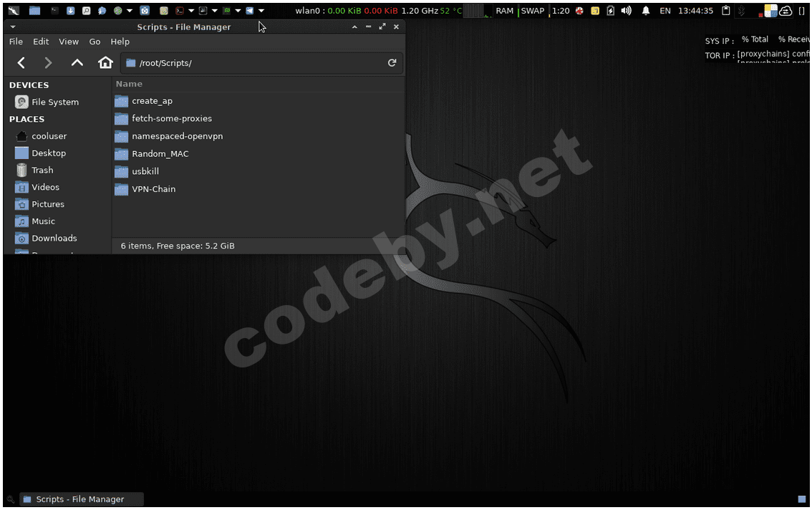
Task: Select File System under Devices
Action: point(47,102)
